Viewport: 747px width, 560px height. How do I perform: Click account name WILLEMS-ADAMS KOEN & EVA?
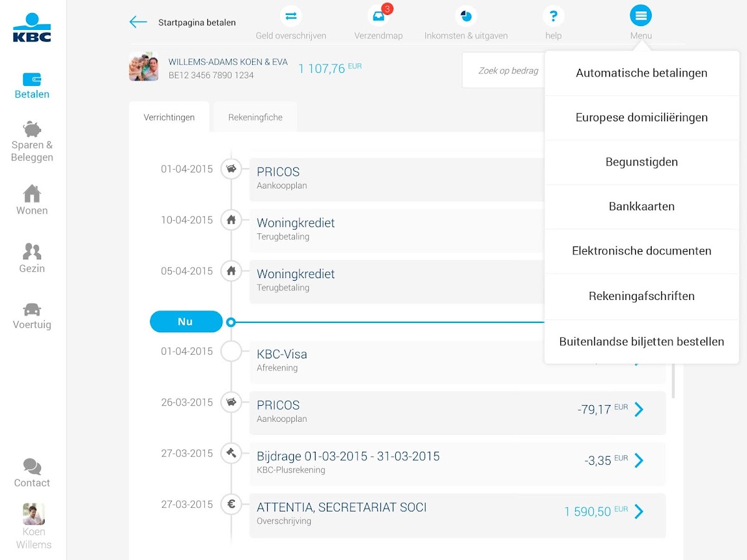point(228,62)
